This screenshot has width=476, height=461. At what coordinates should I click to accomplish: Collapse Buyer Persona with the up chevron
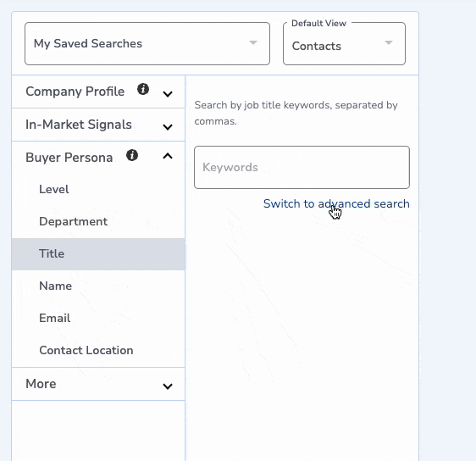pos(168,156)
